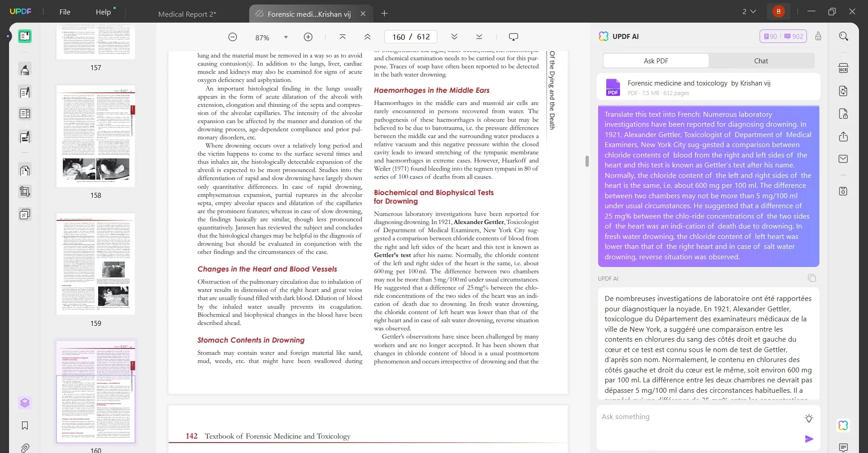The image size is (868, 453).
Task: Open the Batch/Page tools stack icon
Action: 25,214
